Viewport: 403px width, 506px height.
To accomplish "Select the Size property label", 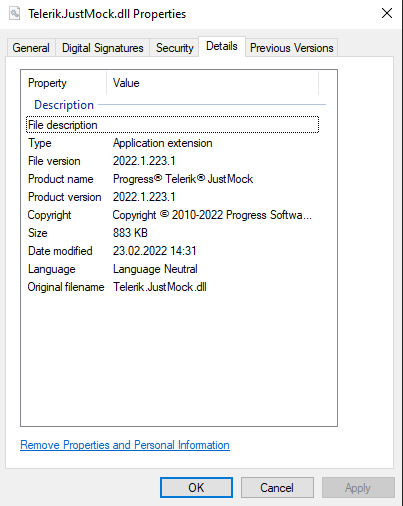I will tap(38, 233).
